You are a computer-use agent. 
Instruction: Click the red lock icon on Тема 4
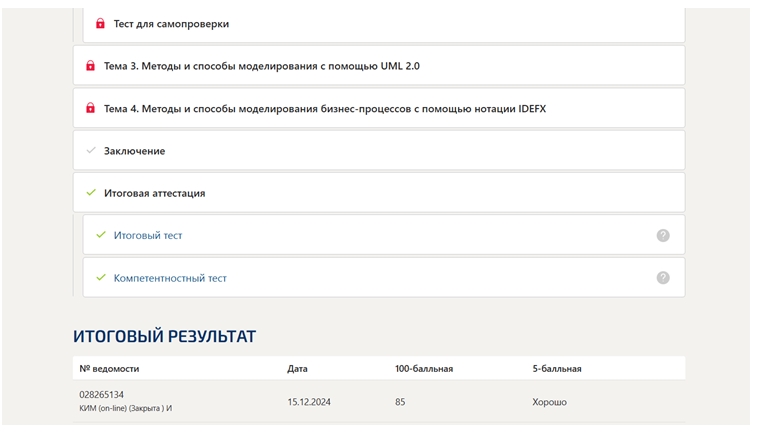(90, 108)
